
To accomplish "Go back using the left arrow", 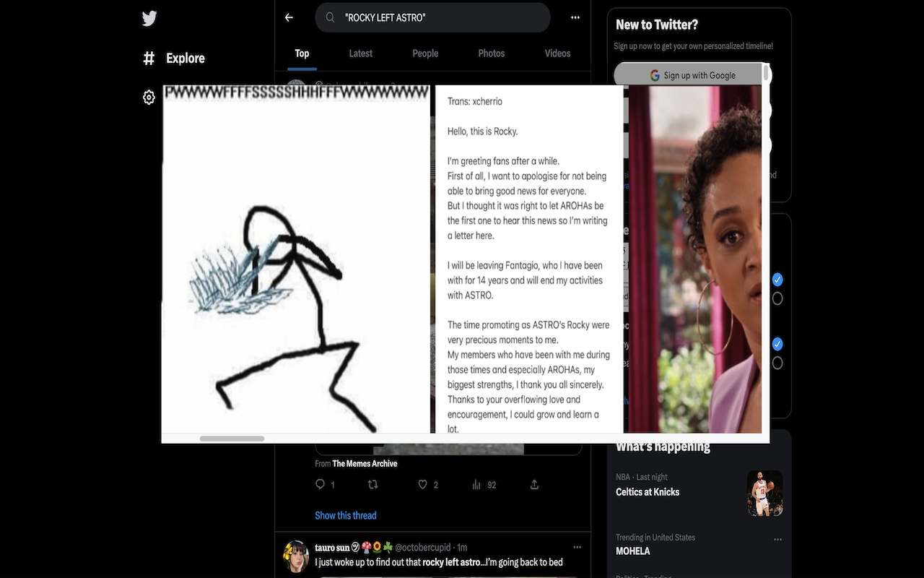I will pyautogui.click(x=289, y=17).
